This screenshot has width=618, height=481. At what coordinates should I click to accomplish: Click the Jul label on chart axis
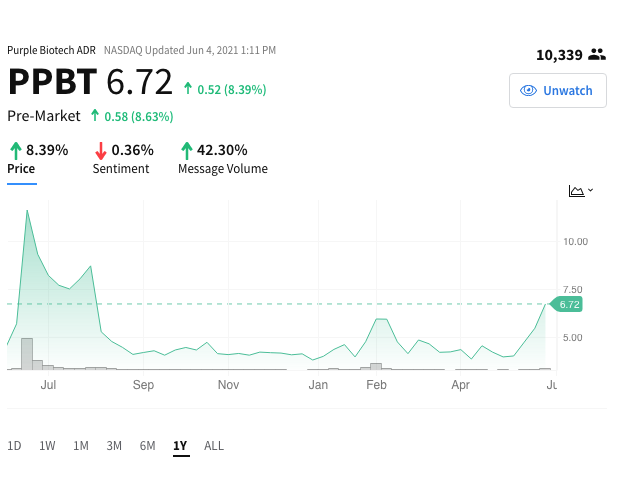point(48,384)
